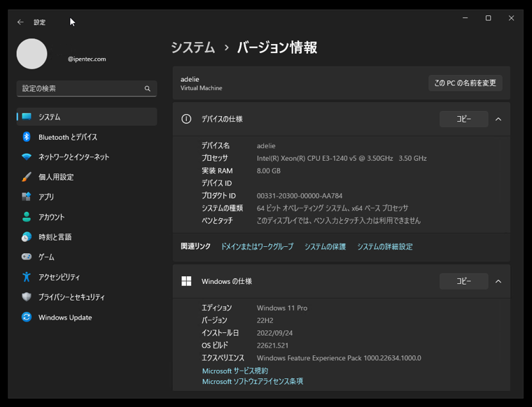Click the Windows Update sync icon
Viewport: 532px width, 407px height.
click(27, 317)
